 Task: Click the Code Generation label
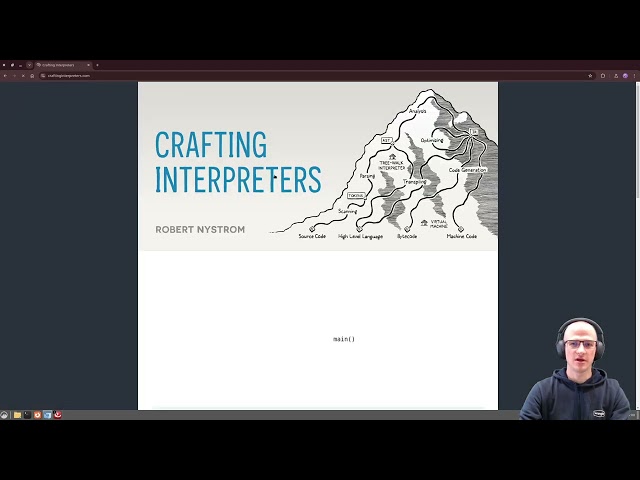[x=467, y=170]
